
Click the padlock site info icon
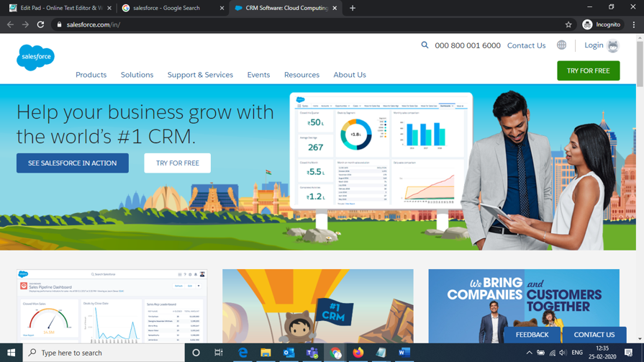59,24
